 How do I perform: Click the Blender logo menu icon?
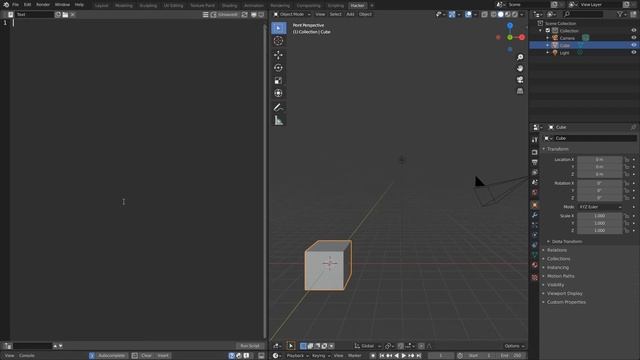click(x=6, y=4)
